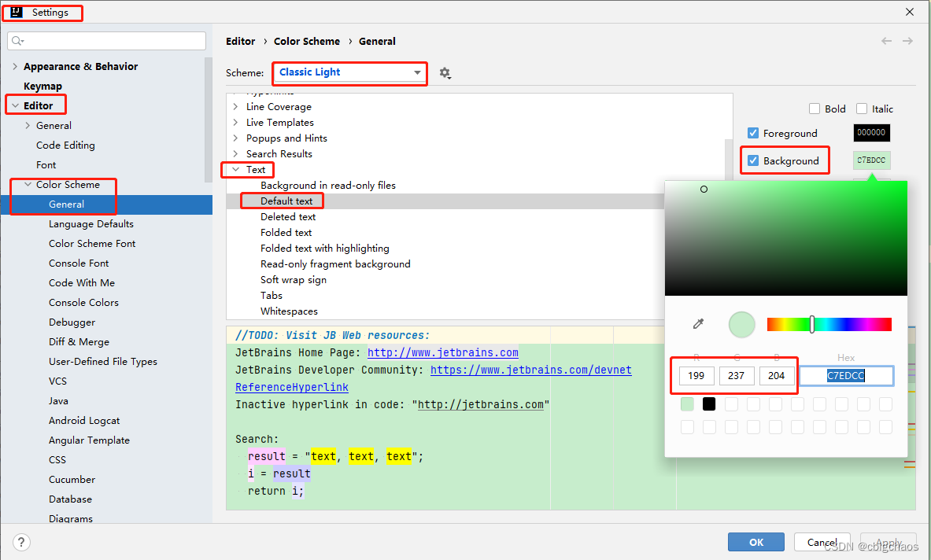Toggle the Italic checkbox
The image size is (931, 560).
(x=862, y=109)
